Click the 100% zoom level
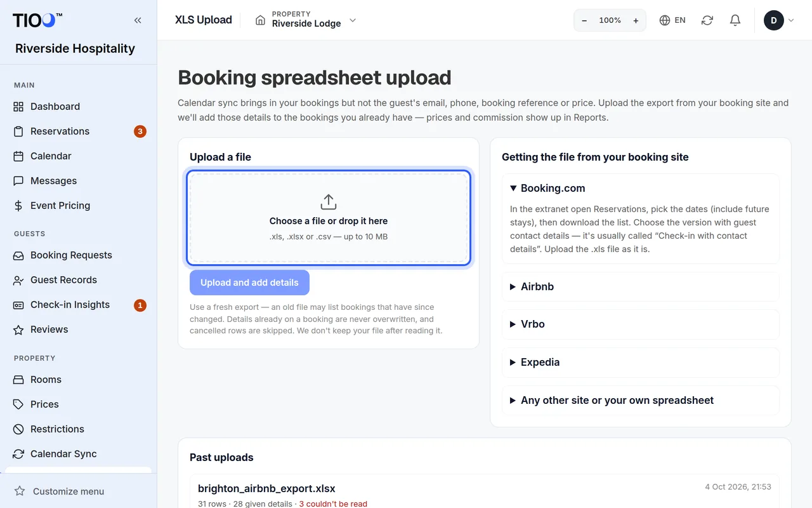Image resolution: width=812 pixels, height=508 pixels. point(610,20)
